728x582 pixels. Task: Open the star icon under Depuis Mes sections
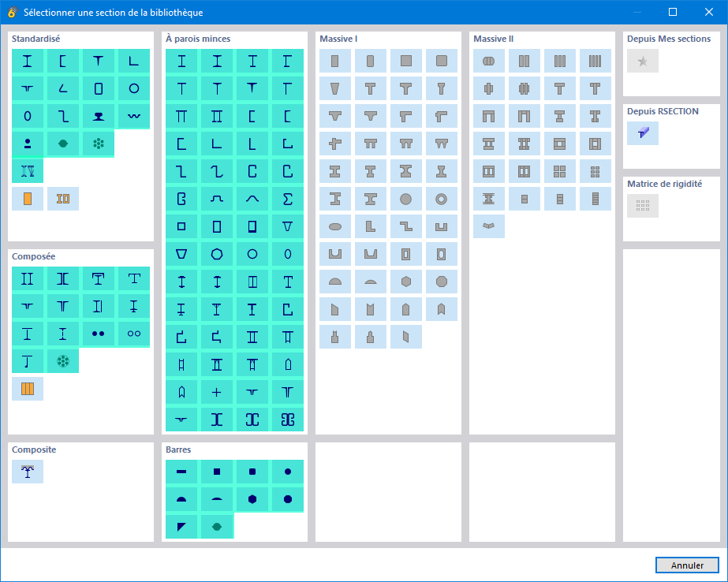click(643, 61)
